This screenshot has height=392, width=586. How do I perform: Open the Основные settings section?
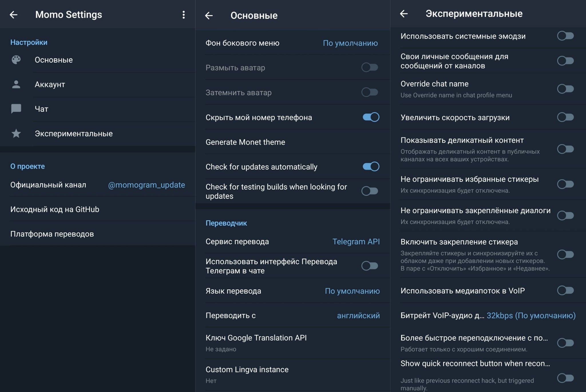[x=98, y=60]
